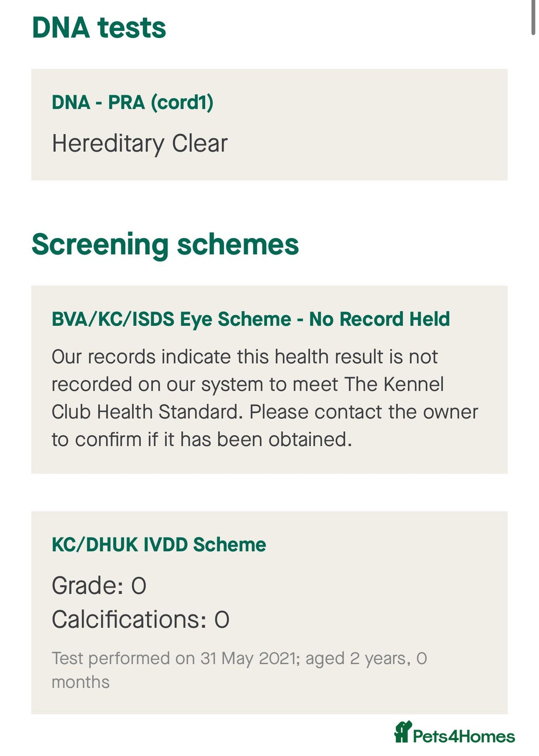Click the Pets4Homes paw logo icon
This screenshot has width=539, height=756.
pyautogui.click(x=403, y=732)
